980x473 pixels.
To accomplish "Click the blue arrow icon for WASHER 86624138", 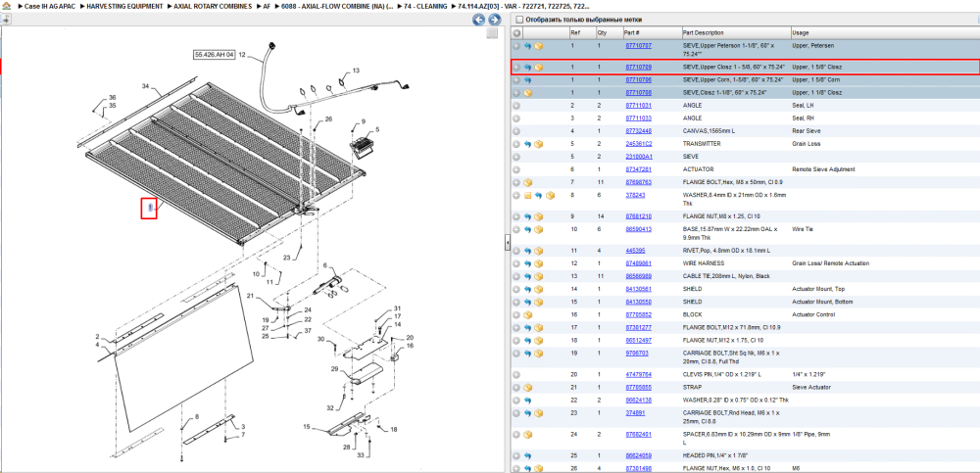I will (527, 401).
